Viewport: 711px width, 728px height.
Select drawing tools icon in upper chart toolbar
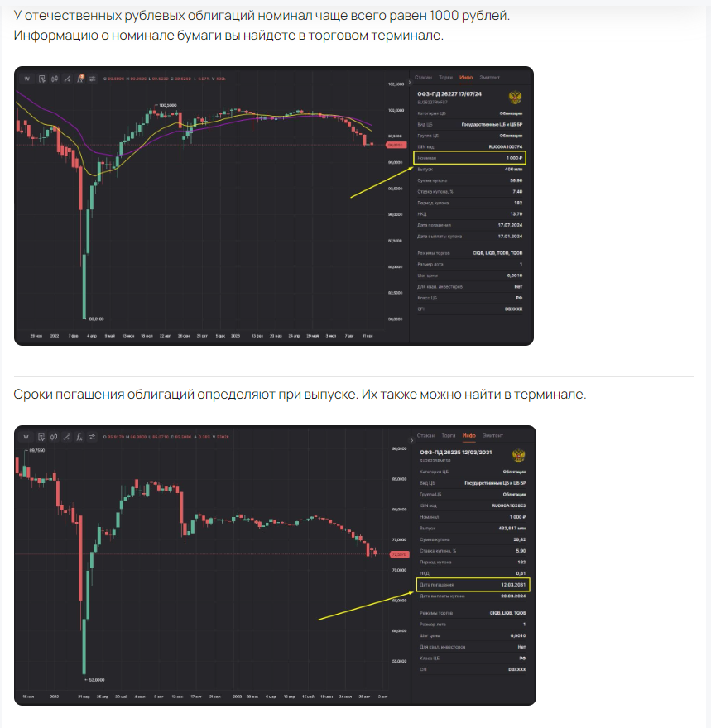tap(67, 79)
